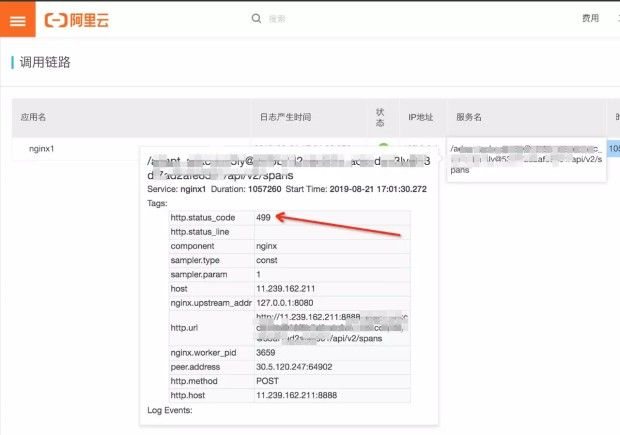Click the Duration value 1057260

[265, 189]
